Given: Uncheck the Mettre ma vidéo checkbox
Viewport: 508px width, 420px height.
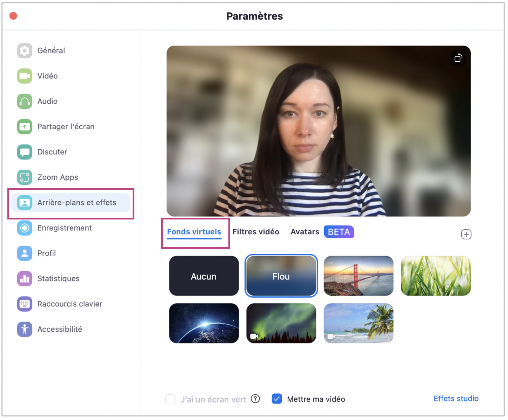Looking at the screenshot, I should (277, 399).
